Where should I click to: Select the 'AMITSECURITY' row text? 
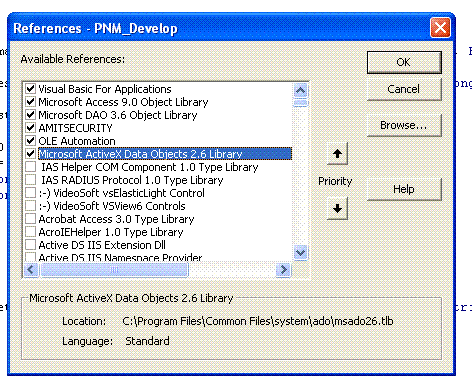coord(76,128)
